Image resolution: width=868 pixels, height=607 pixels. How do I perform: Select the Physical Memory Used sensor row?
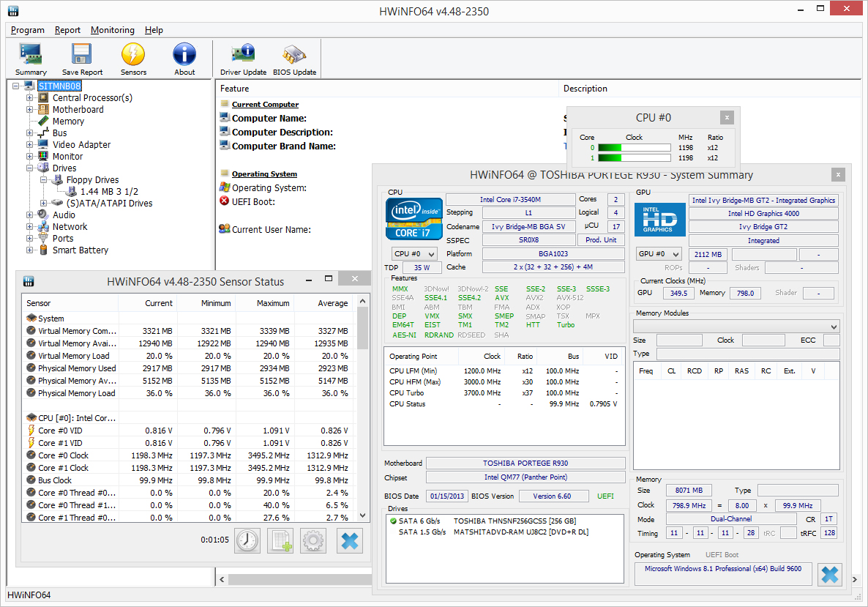(x=188, y=368)
